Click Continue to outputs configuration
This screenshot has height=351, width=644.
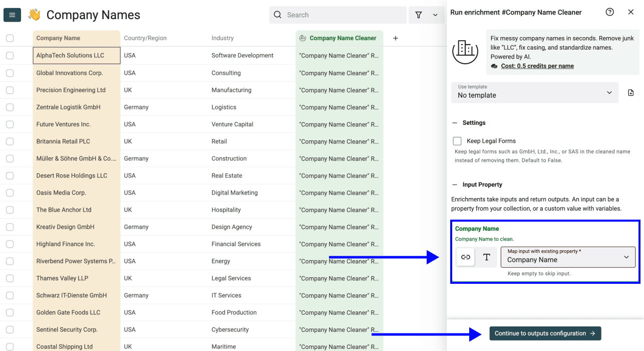(x=545, y=333)
